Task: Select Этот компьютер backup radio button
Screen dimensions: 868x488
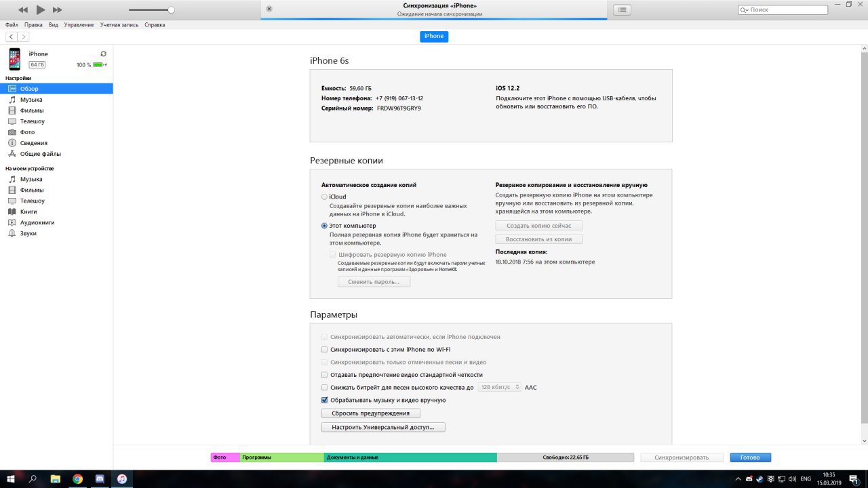Action: (x=324, y=226)
